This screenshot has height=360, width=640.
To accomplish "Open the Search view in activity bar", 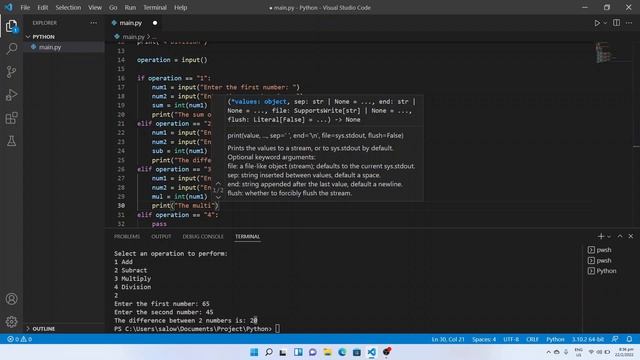I will click(11, 49).
